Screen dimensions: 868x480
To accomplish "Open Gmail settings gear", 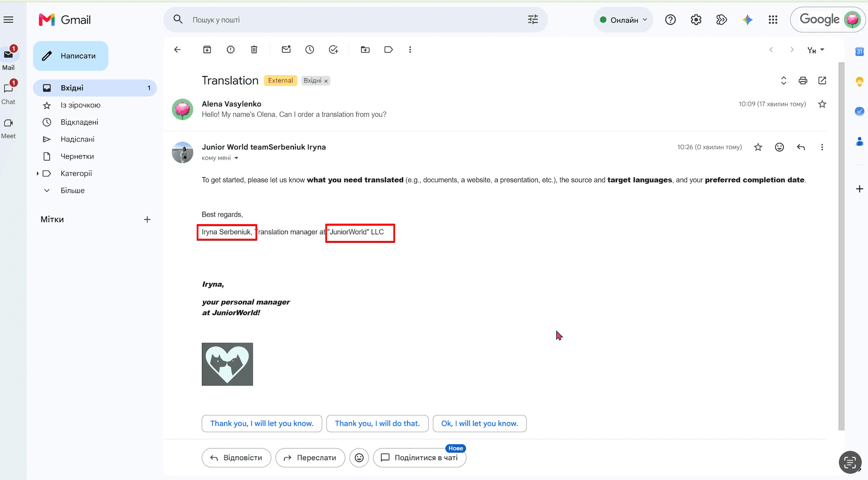I will pos(696,19).
